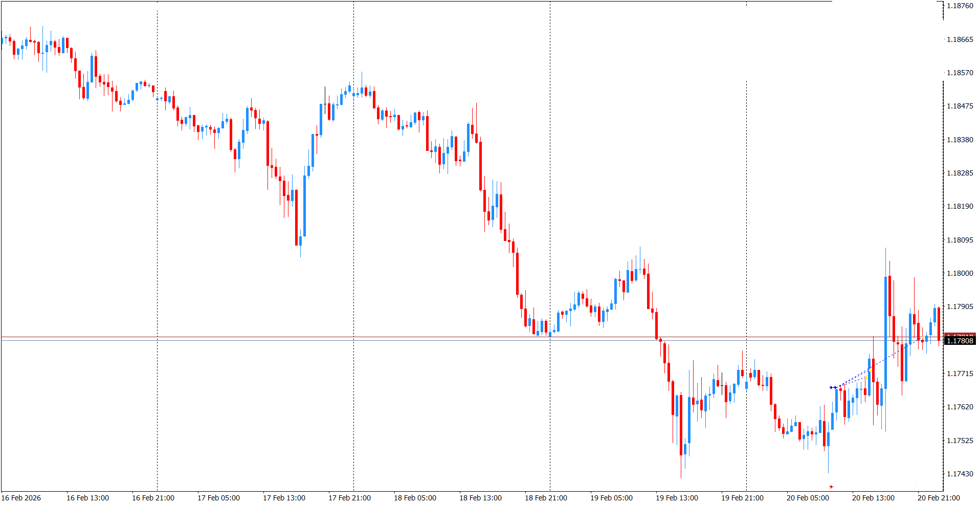The height and width of the screenshot is (505, 980).
Task: Select the 1.18570 price level label
Action: [x=960, y=73]
